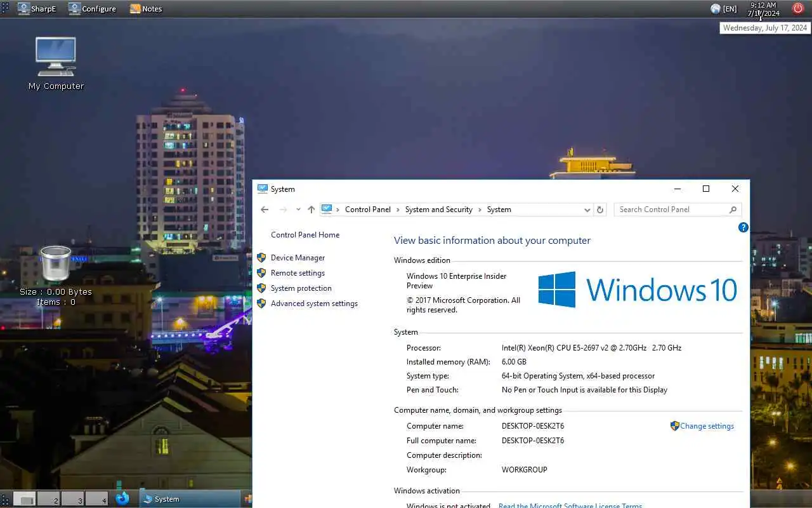The width and height of the screenshot is (812, 508).
Task: Open Control Panel Home link
Action: tap(305, 235)
